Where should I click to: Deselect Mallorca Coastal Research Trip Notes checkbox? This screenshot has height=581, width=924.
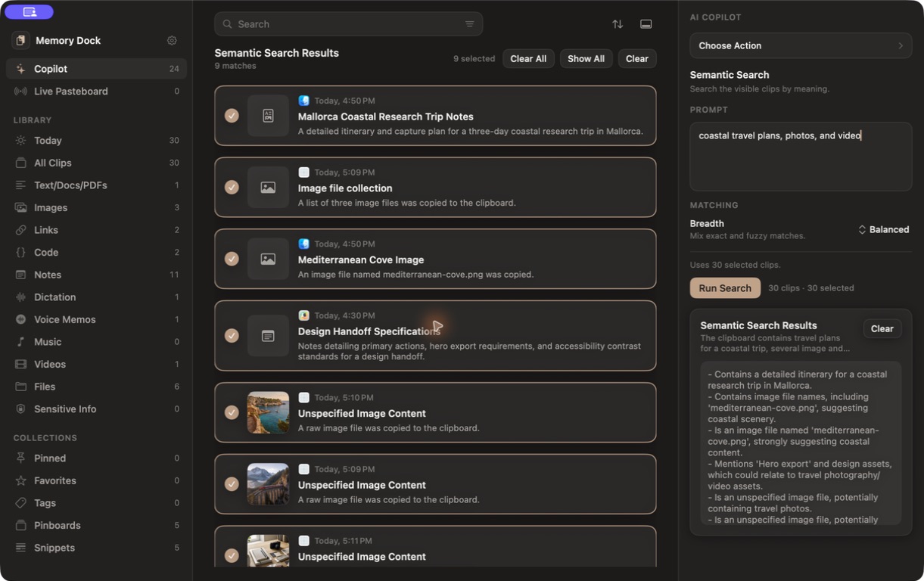(x=232, y=116)
